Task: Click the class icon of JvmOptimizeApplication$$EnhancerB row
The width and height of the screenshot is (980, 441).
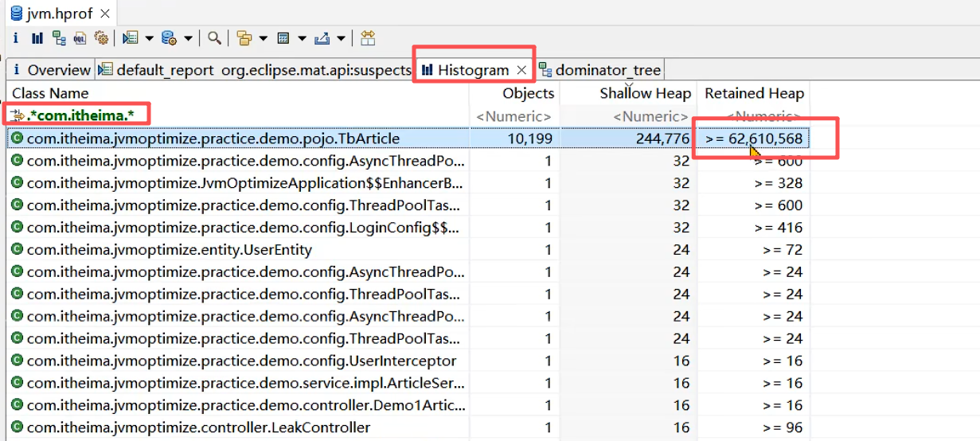Action: [17, 183]
